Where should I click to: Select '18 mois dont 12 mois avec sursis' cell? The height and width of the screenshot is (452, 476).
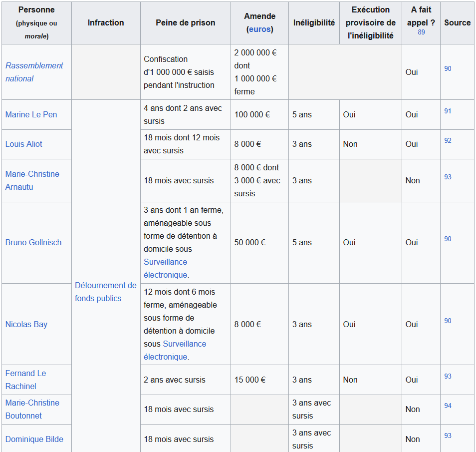coord(186,144)
